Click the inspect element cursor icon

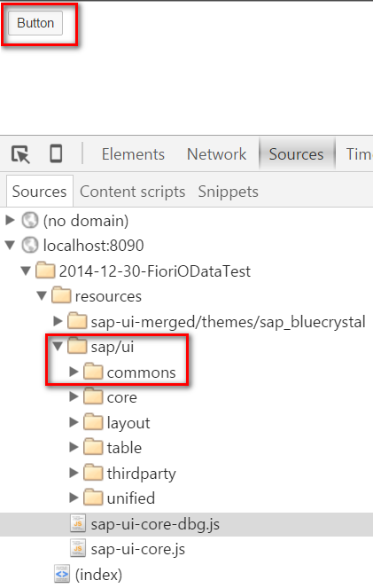click(20, 154)
